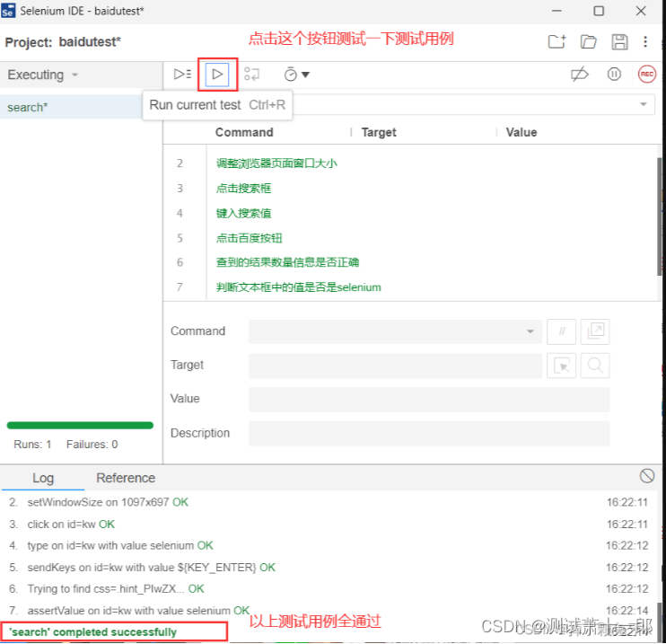666x644 pixels.
Task: Clear the log with the circle-slash icon
Action: point(646,476)
